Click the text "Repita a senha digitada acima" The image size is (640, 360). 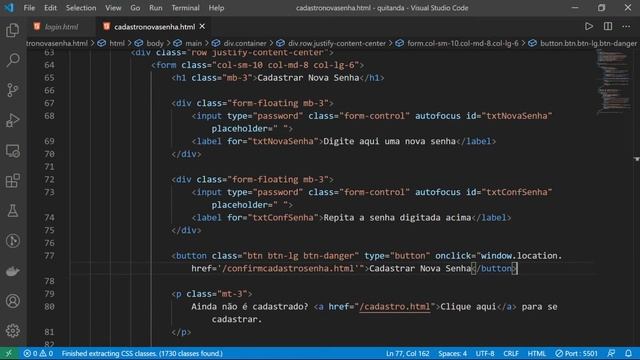(397, 218)
